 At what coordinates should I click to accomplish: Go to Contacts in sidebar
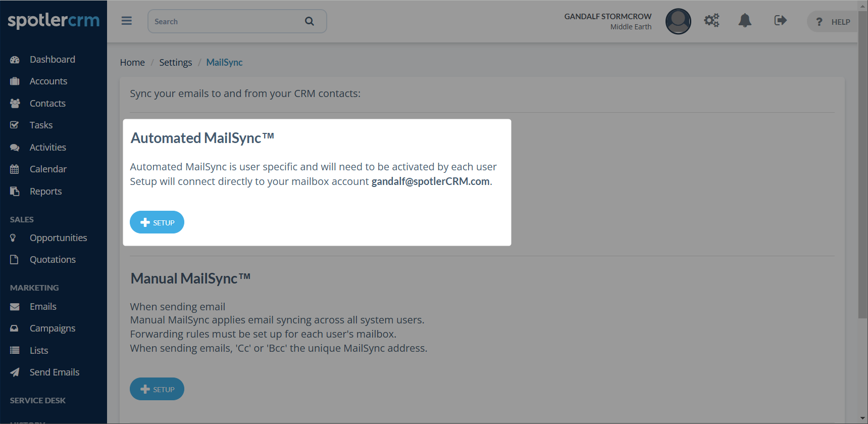coord(47,104)
